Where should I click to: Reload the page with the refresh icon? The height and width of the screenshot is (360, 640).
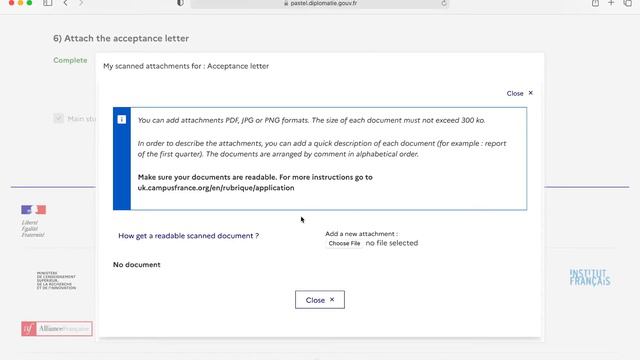(x=444, y=3)
